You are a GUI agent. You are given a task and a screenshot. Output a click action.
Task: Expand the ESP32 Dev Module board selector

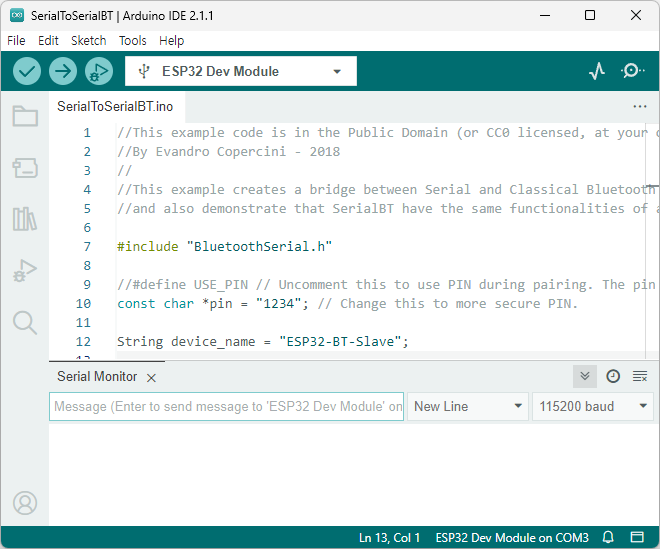241,71
